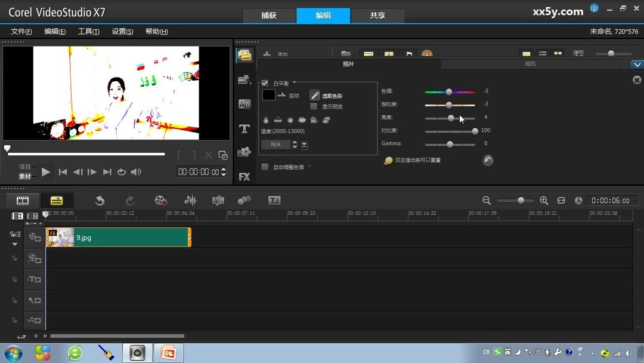Open the Subtitle Editor icon
The width and height of the screenshot is (644, 363).
pyautogui.click(x=274, y=201)
